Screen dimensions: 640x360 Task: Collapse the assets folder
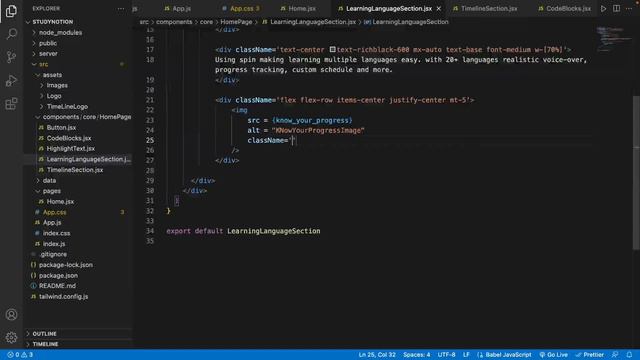coord(52,75)
